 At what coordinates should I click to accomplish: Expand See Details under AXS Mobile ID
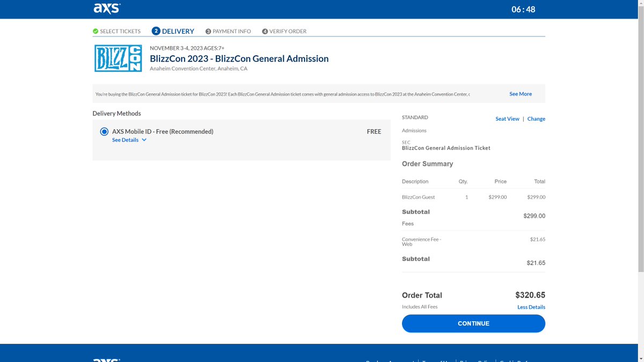click(129, 140)
